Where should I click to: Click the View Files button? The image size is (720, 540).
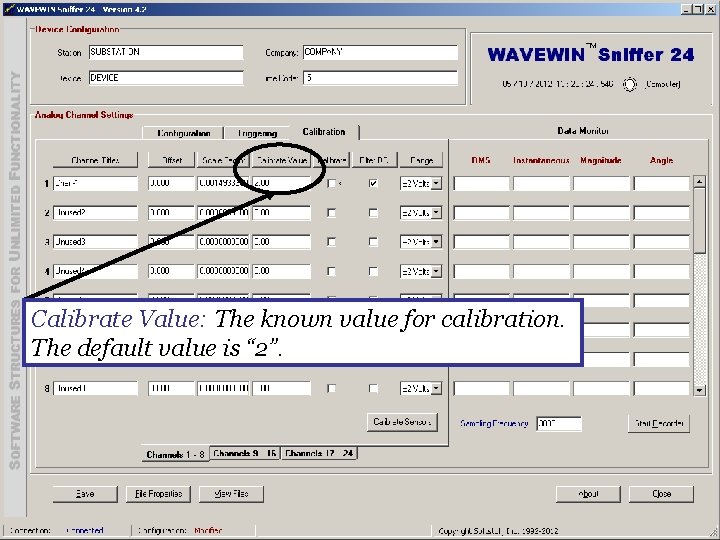(231, 494)
